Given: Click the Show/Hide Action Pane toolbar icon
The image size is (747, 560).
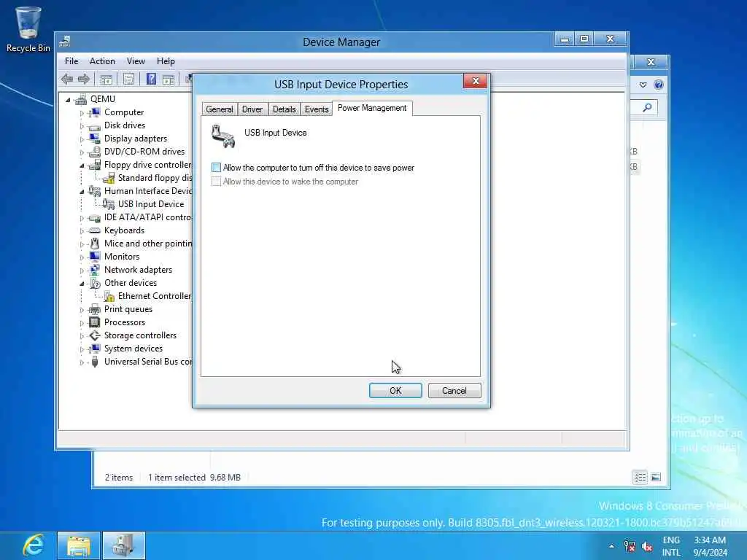Looking at the screenshot, I should click(x=169, y=79).
